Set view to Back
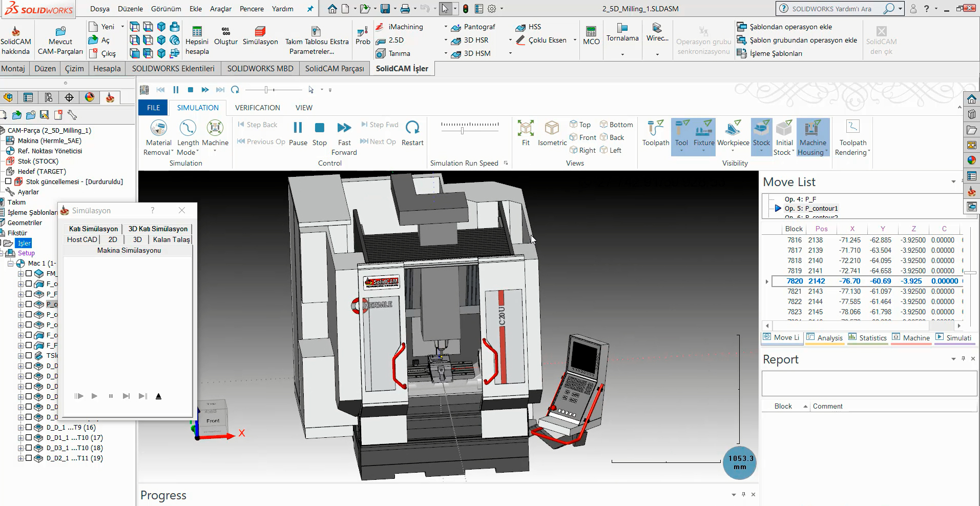Image resolution: width=980 pixels, height=506 pixels. pyautogui.click(x=612, y=137)
